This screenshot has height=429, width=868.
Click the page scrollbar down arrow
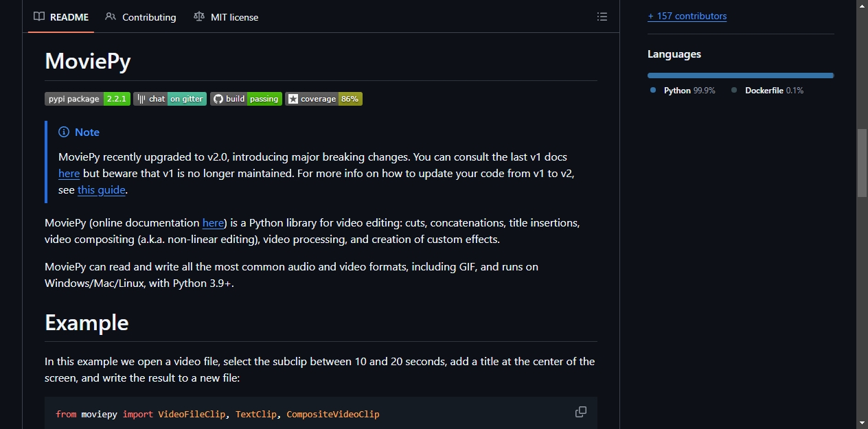pyautogui.click(x=862, y=423)
